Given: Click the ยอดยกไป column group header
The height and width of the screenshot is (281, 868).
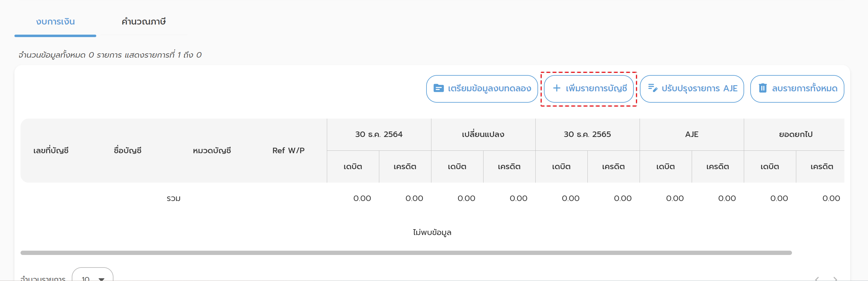Looking at the screenshot, I should 795,135.
